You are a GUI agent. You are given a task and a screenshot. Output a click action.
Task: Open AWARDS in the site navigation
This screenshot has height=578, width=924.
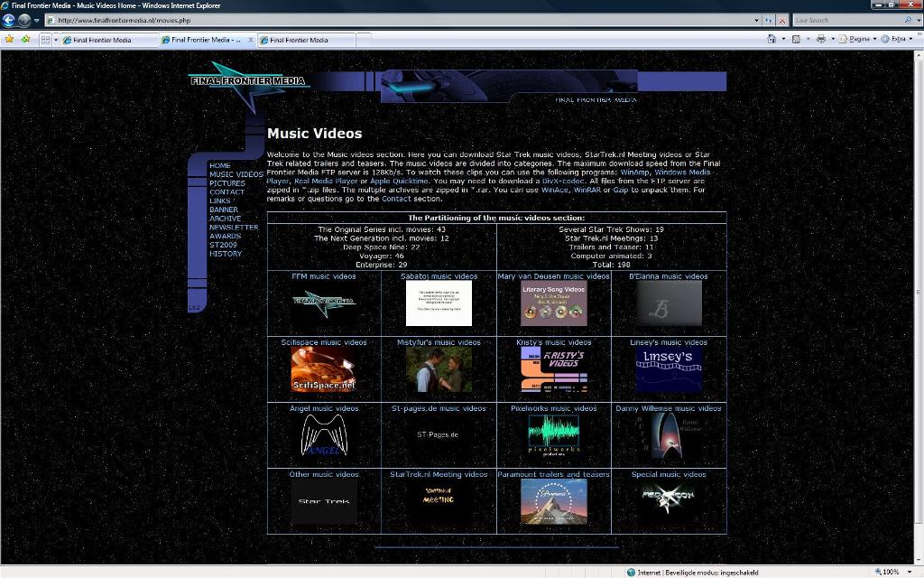click(x=225, y=237)
